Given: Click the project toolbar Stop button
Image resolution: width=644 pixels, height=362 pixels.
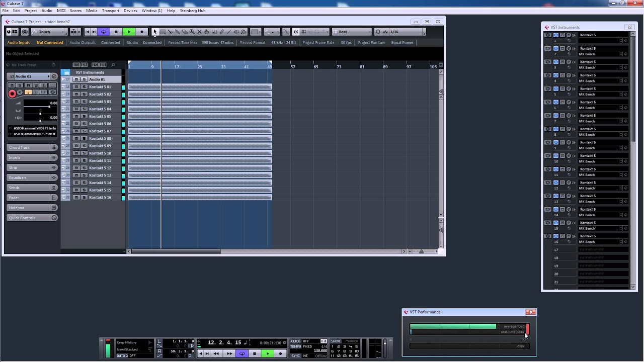Looking at the screenshot, I should tap(116, 32).
